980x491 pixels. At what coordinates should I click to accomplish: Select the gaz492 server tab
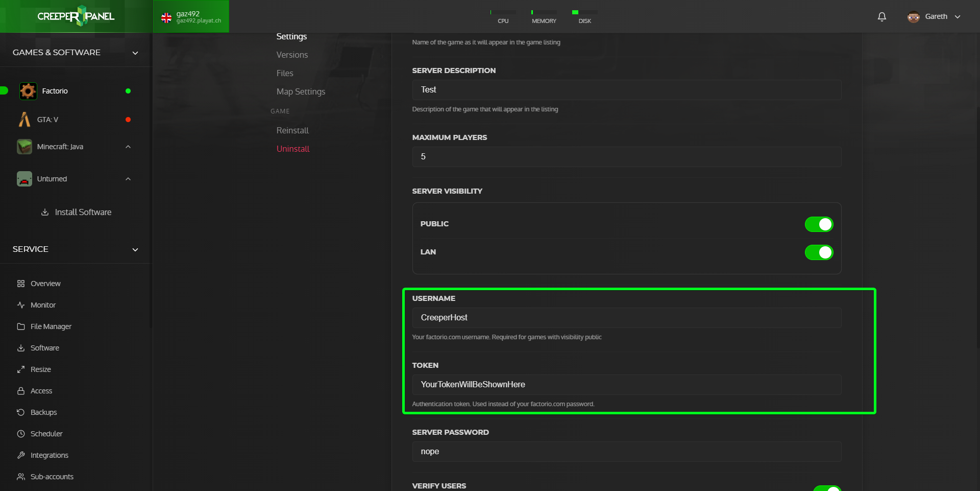point(191,16)
